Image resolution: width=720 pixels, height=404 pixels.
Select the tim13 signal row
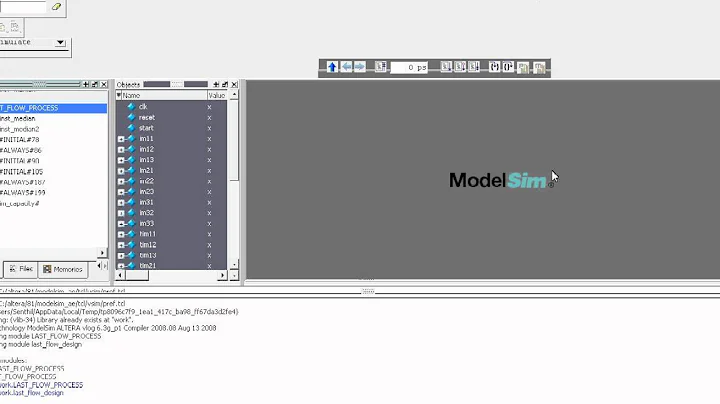pyautogui.click(x=171, y=255)
